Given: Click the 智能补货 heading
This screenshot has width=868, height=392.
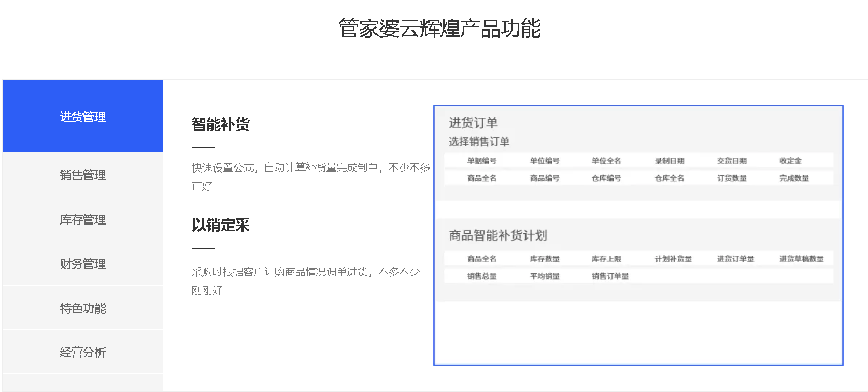Looking at the screenshot, I should [x=221, y=124].
